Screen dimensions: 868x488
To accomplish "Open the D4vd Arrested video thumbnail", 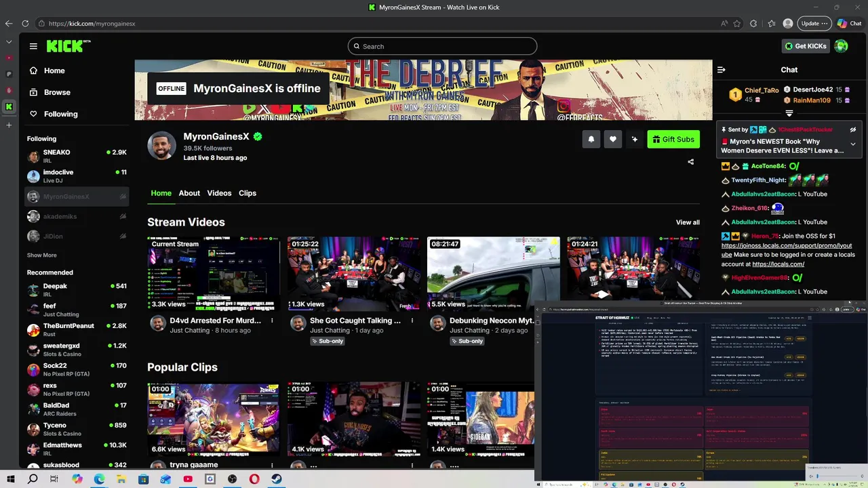I will pos(214,274).
